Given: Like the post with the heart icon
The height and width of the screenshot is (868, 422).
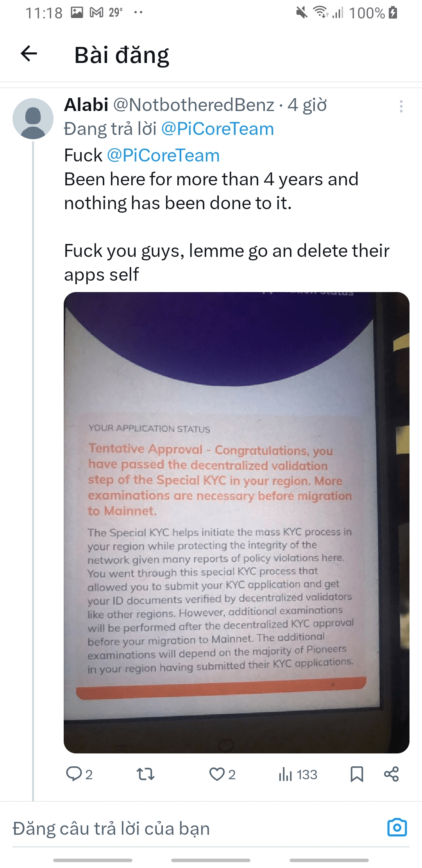Looking at the screenshot, I should point(217,774).
